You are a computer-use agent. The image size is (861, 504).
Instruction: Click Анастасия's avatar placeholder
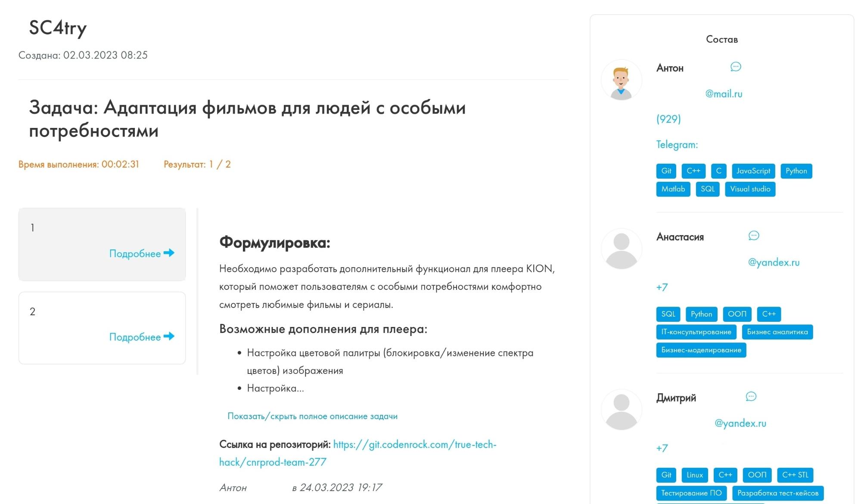click(622, 249)
